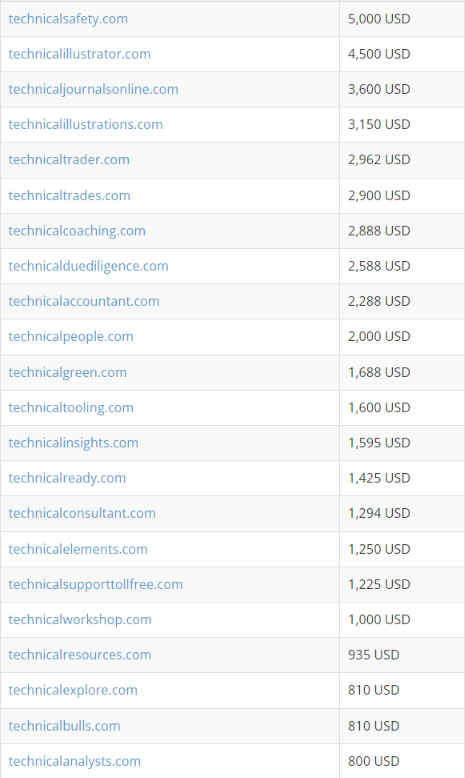This screenshot has height=778, width=465.
Task: Select the technicalillustrations.com link
Action: [85, 125]
